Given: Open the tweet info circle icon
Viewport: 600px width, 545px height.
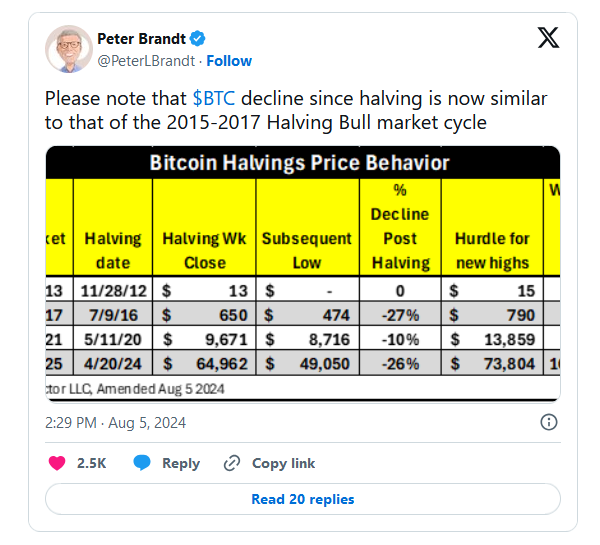Looking at the screenshot, I should pyautogui.click(x=549, y=422).
